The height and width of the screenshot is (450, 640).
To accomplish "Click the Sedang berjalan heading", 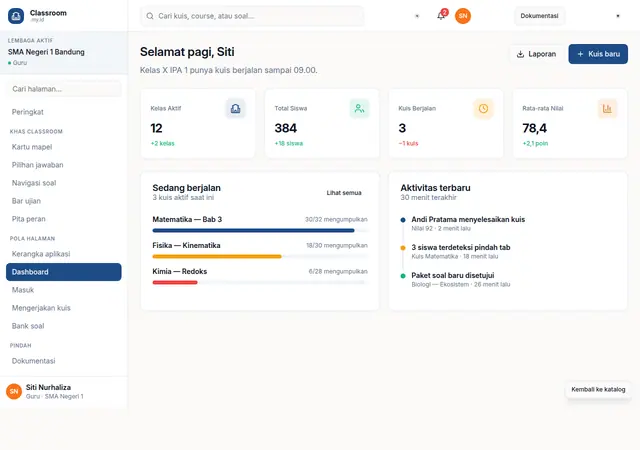I will point(187,188).
